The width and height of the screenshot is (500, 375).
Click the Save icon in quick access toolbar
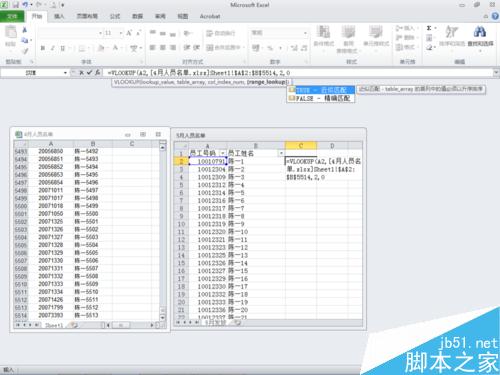pyautogui.click(x=16, y=5)
